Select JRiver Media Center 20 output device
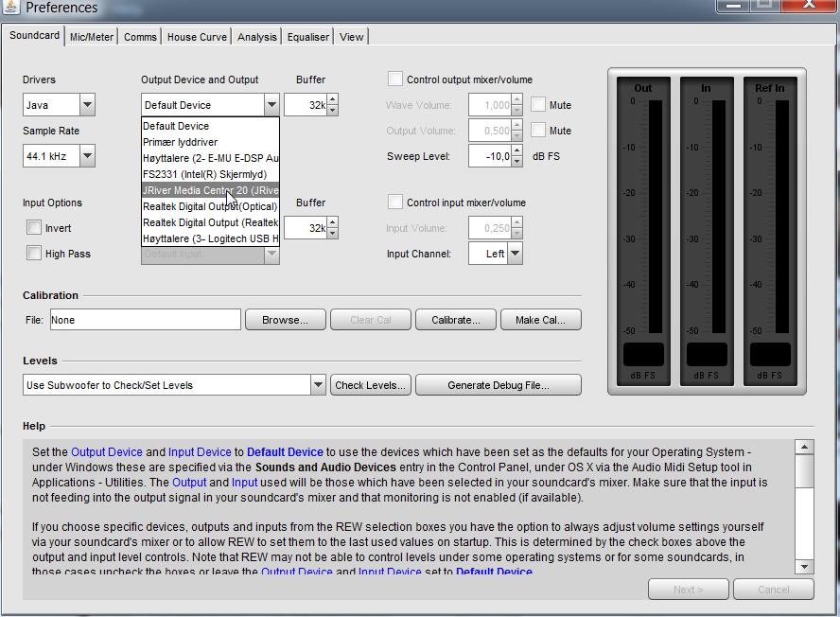This screenshot has width=840, height=617. 210,190
